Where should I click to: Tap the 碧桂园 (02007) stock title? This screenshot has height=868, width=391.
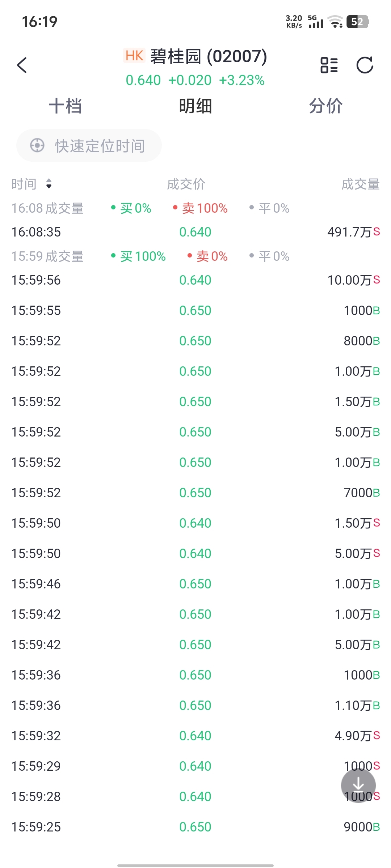click(x=208, y=56)
